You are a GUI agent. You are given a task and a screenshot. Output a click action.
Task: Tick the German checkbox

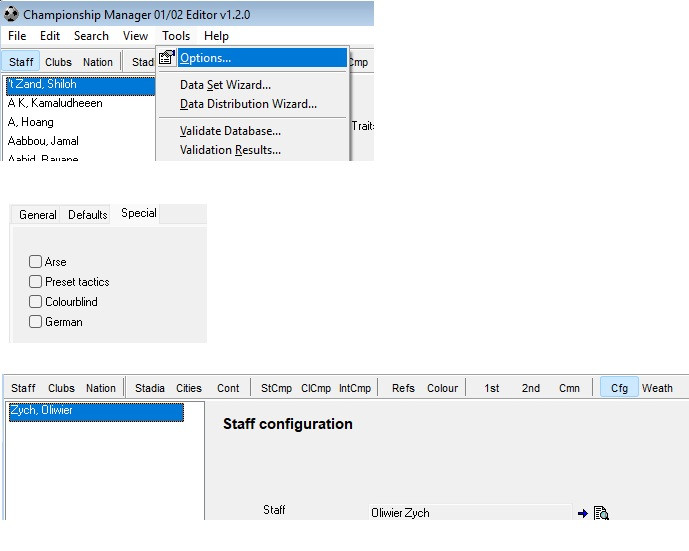pyautogui.click(x=35, y=322)
